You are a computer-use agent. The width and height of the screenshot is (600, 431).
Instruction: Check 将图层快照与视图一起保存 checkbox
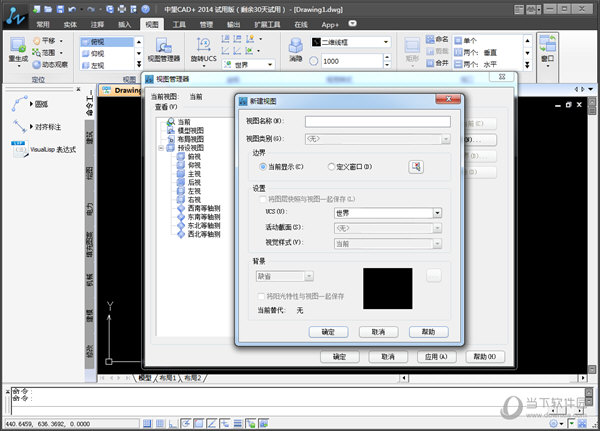(x=262, y=199)
